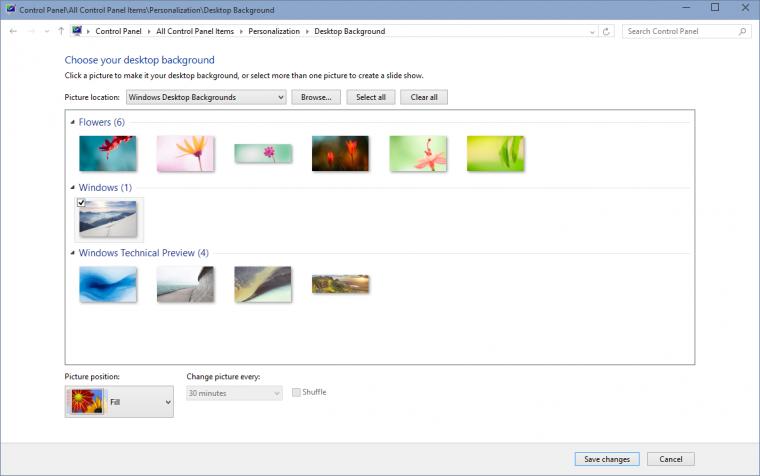Uncheck the snowy mountain wallpaper checkbox
Image resolution: width=760 pixels, height=476 pixels.
tap(81, 203)
